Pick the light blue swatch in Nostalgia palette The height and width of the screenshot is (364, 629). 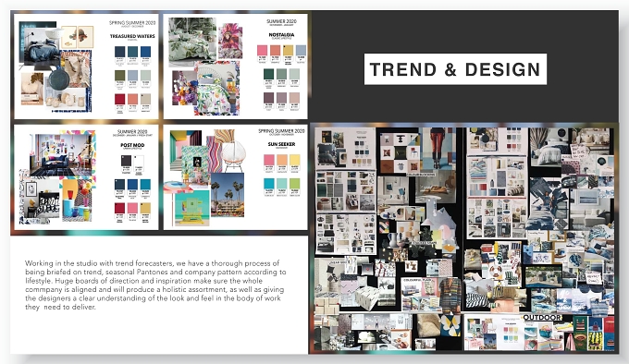point(301,51)
